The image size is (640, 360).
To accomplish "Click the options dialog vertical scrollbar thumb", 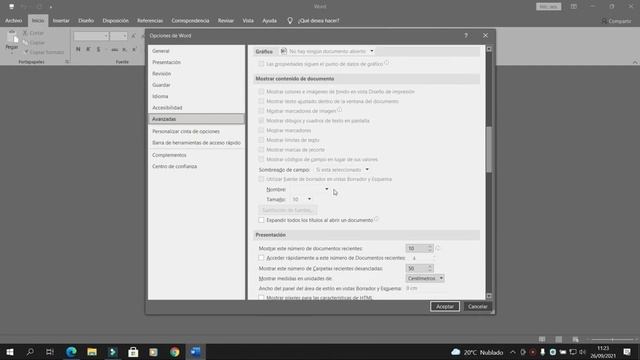I will 489,149.
